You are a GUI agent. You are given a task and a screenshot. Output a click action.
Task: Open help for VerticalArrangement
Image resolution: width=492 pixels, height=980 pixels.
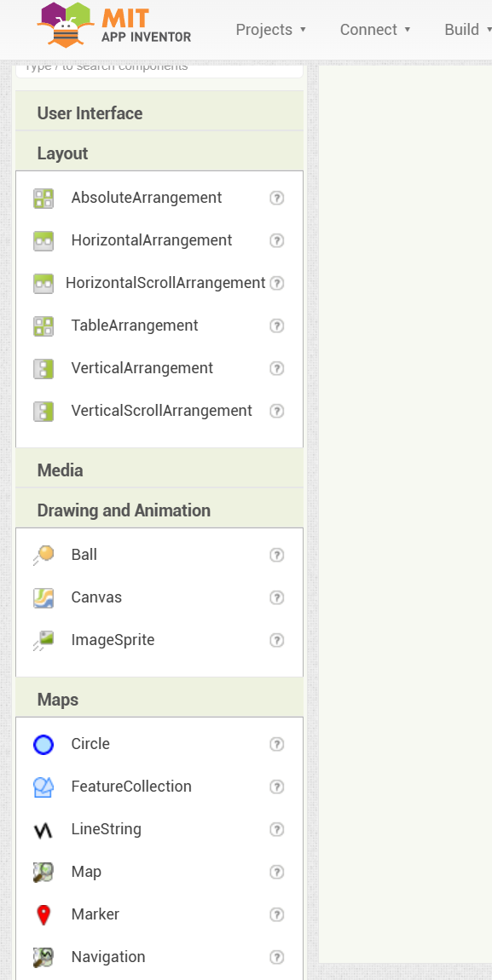click(x=277, y=368)
